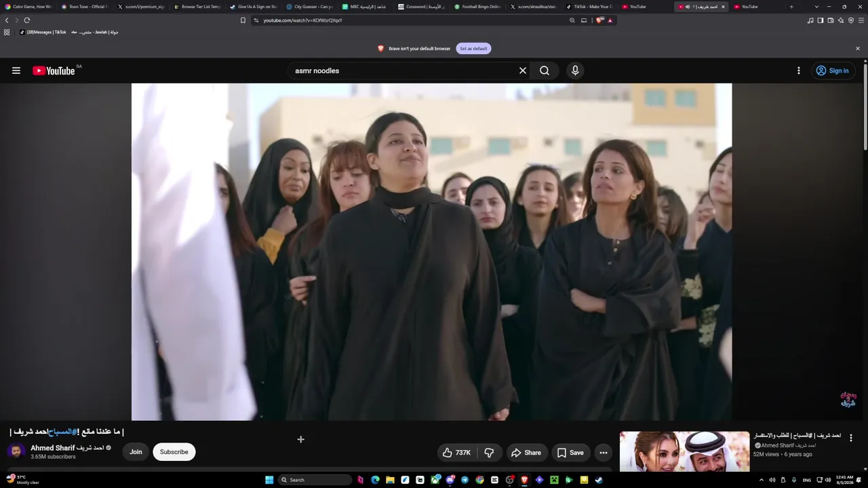Open Ahmed Sharif channel name link

click(67, 448)
